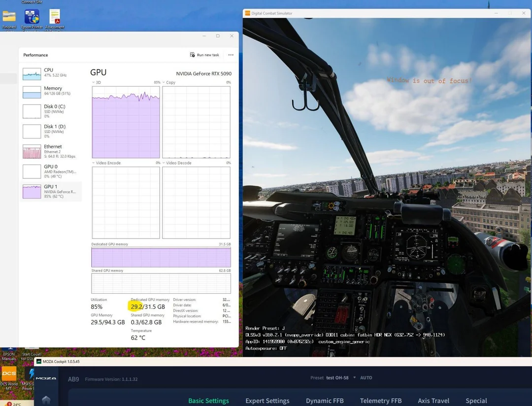Screen dimensions: 532x406
Task: Close the Task Manager window
Action: [x=232, y=36]
